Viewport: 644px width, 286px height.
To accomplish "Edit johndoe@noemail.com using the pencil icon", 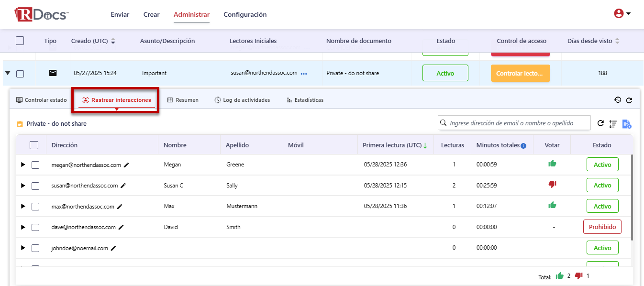I will (113, 248).
